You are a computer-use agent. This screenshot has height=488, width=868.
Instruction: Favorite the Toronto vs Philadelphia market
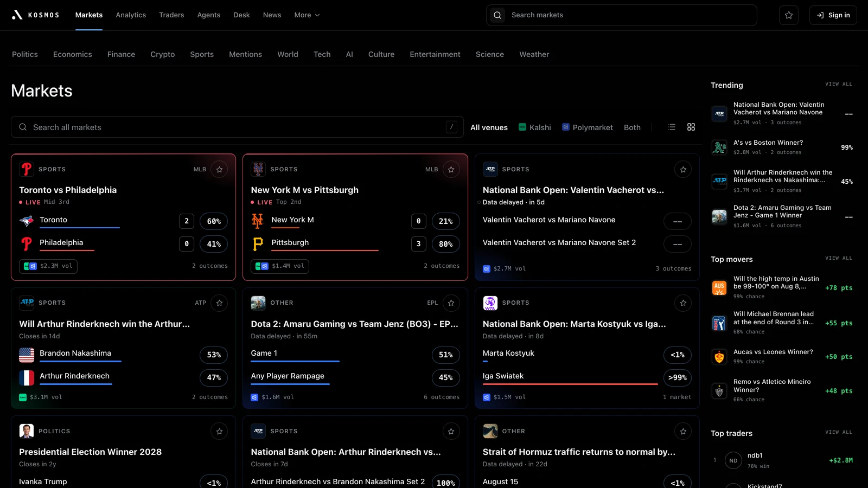pyautogui.click(x=219, y=169)
